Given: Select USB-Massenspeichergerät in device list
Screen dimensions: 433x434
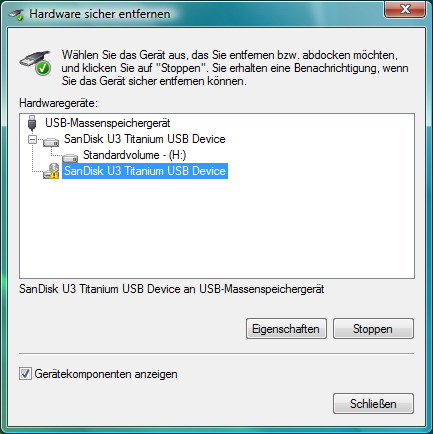Looking at the screenshot, I should pos(108,123).
